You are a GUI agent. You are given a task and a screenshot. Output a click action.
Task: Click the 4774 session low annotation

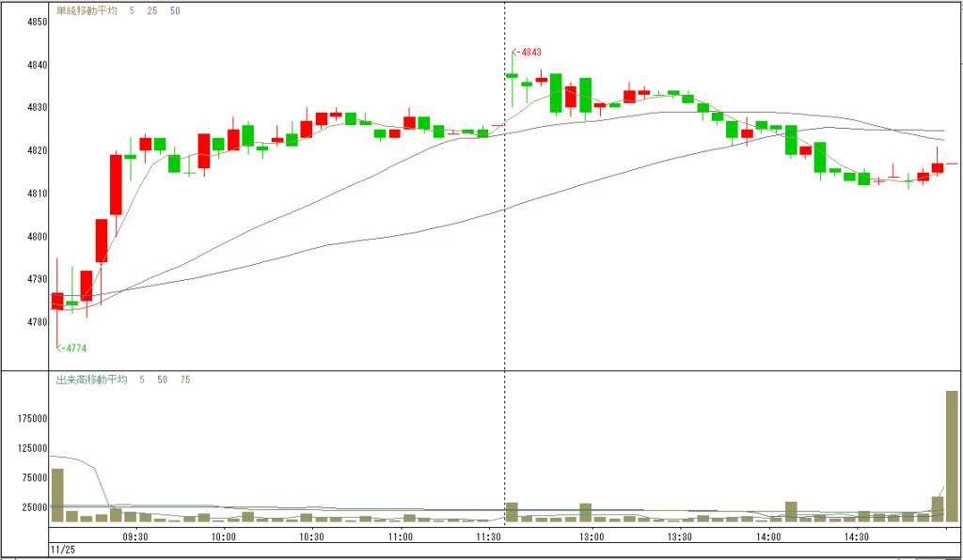[x=71, y=349]
